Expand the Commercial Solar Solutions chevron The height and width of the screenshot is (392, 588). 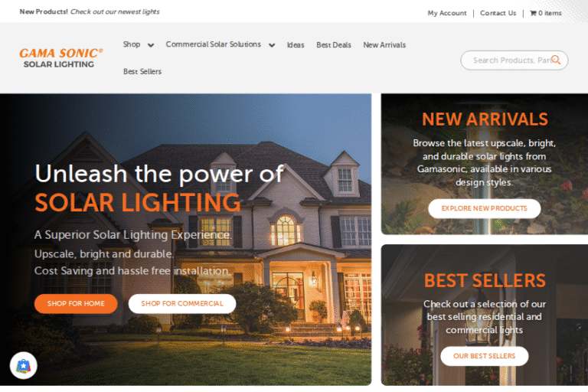(x=272, y=45)
